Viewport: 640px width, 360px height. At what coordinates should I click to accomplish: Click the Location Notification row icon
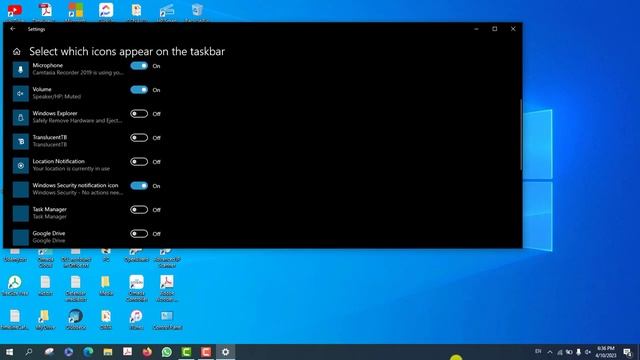pyautogui.click(x=20, y=166)
